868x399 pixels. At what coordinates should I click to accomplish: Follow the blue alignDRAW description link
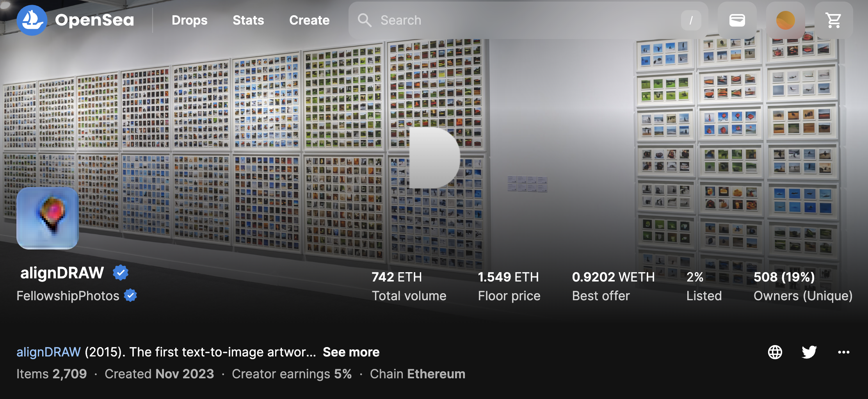click(48, 352)
